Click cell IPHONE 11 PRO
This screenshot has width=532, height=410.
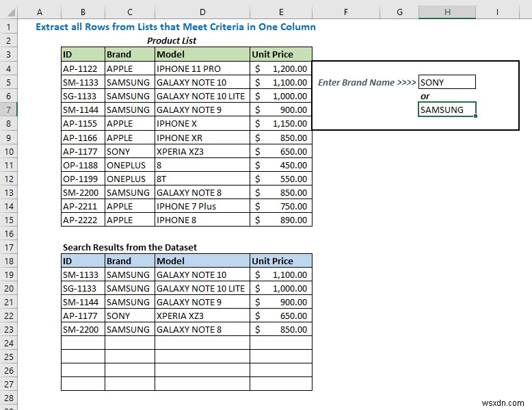coord(202,68)
